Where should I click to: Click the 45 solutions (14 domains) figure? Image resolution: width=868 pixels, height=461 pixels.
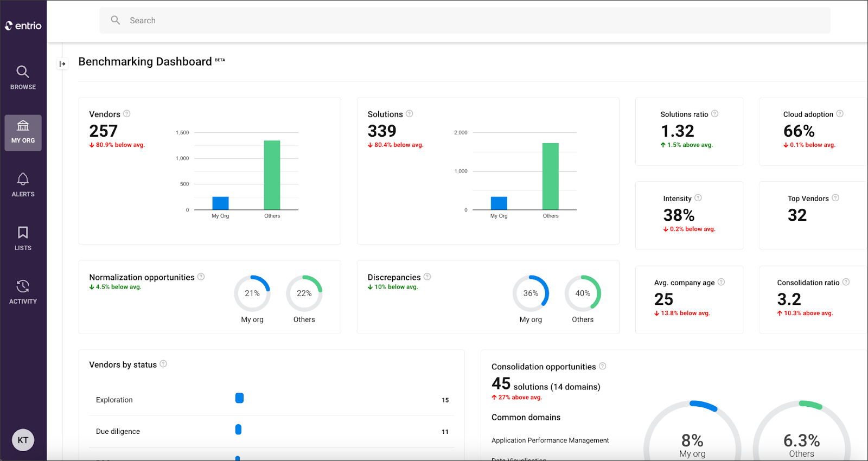click(546, 385)
